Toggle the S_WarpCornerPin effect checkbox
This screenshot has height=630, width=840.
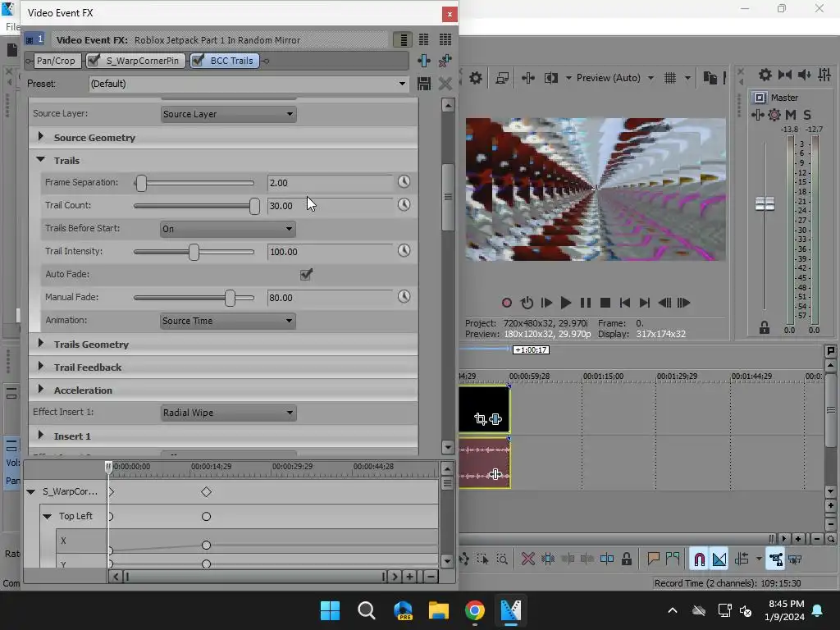[x=94, y=61]
